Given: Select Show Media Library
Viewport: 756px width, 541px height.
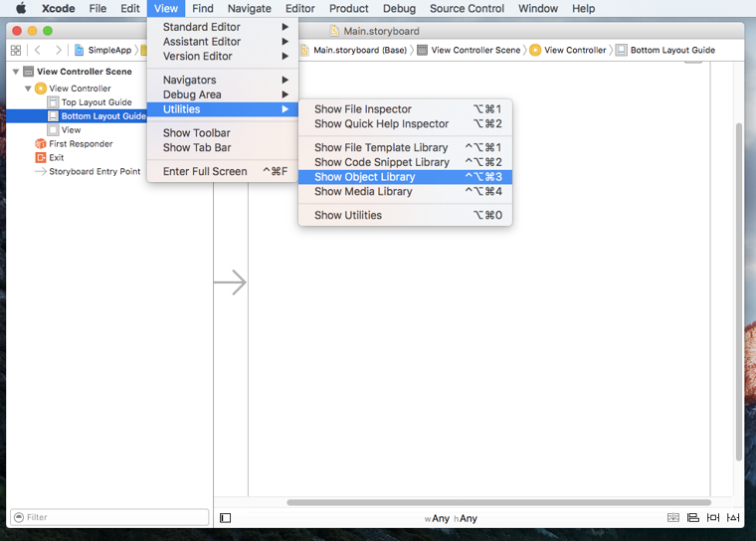Looking at the screenshot, I should 405,191.
